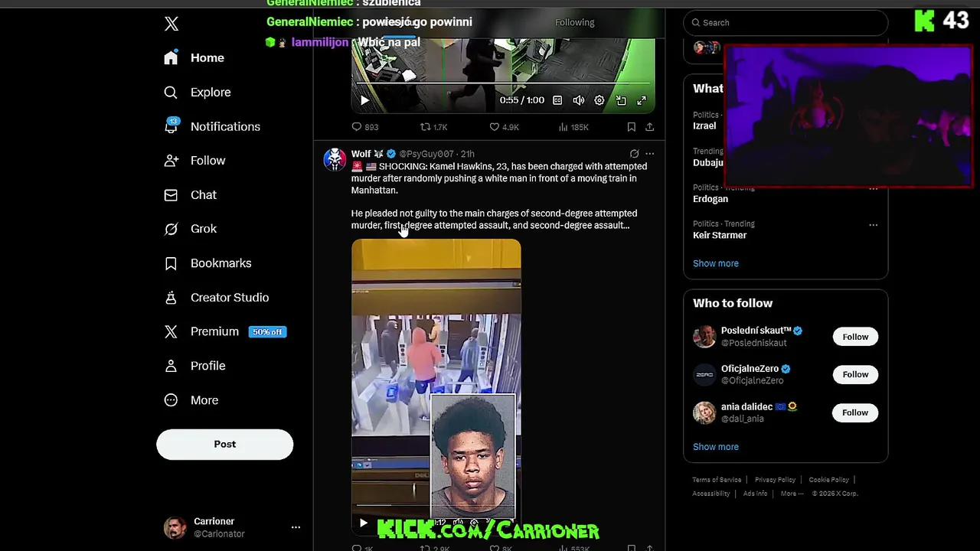Click the Search input field

(x=786, y=22)
